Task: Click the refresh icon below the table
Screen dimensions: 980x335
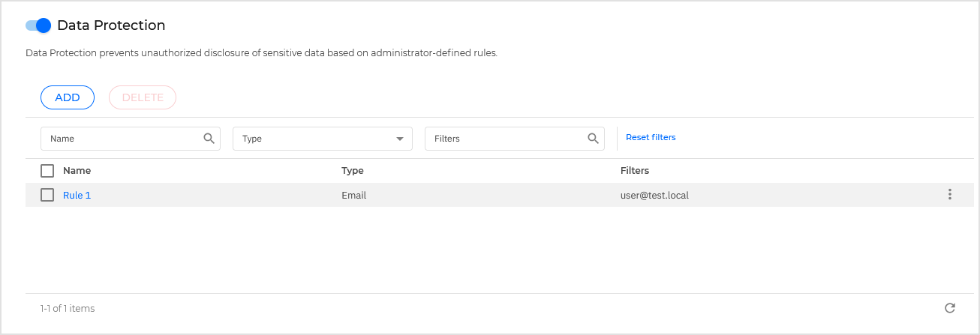Action: pos(949,308)
